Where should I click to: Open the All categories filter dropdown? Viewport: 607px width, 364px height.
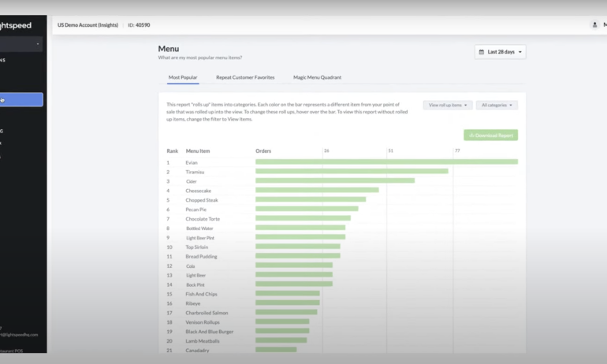pos(497,105)
